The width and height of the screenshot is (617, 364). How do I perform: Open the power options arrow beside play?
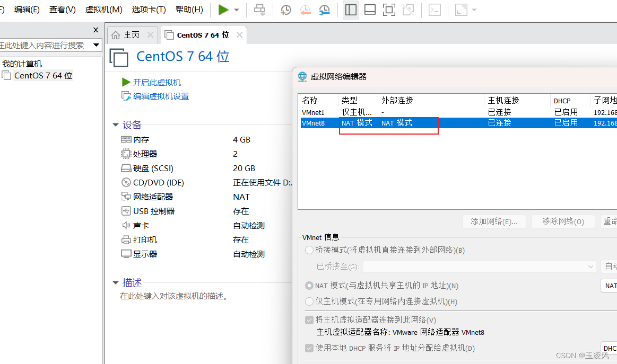coord(237,10)
